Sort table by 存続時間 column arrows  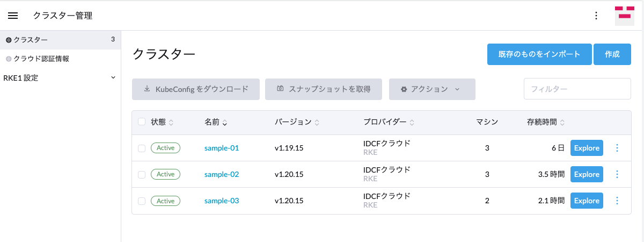(562, 123)
